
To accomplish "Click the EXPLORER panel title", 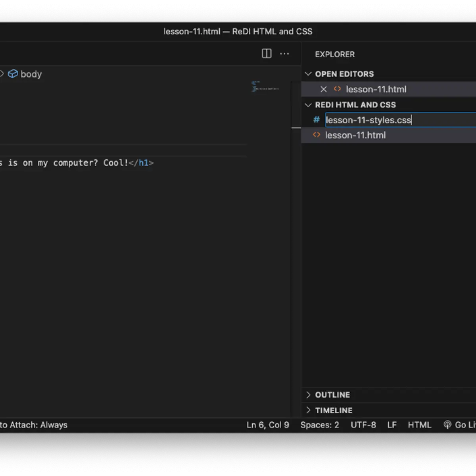I will (x=335, y=54).
